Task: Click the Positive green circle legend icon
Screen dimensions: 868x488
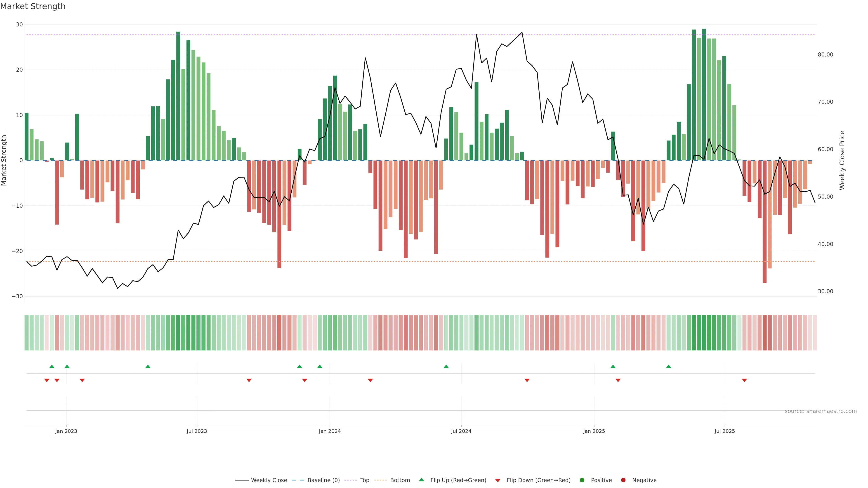Action: [x=582, y=480]
